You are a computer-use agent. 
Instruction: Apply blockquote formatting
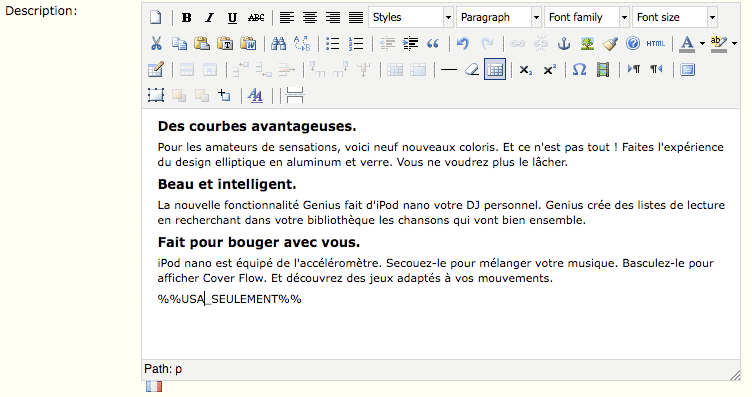click(433, 44)
